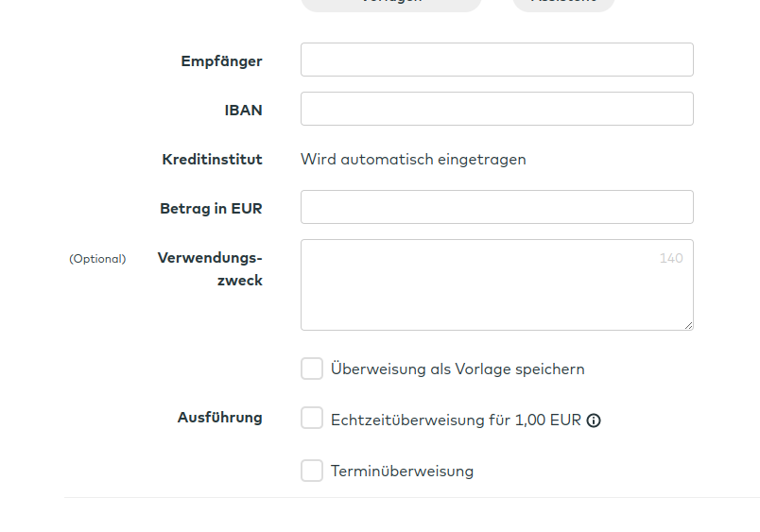Open info icon beside Echtzeitüberweisung fee
The image size is (760, 532).
pyautogui.click(x=594, y=420)
